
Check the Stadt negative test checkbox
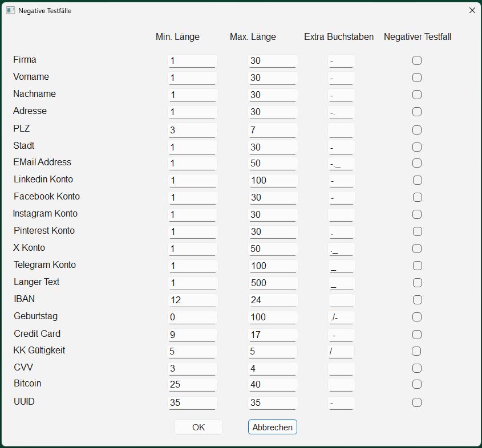417,147
